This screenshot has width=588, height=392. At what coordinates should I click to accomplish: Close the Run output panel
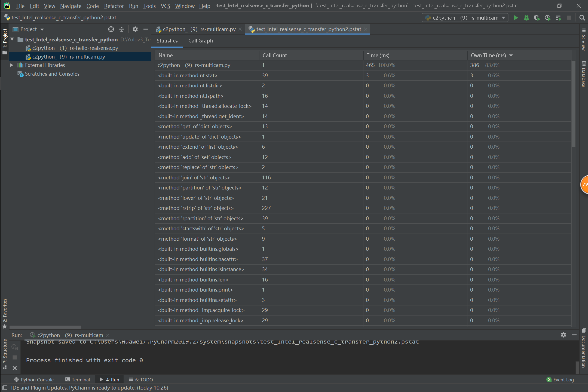[x=15, y=368]
